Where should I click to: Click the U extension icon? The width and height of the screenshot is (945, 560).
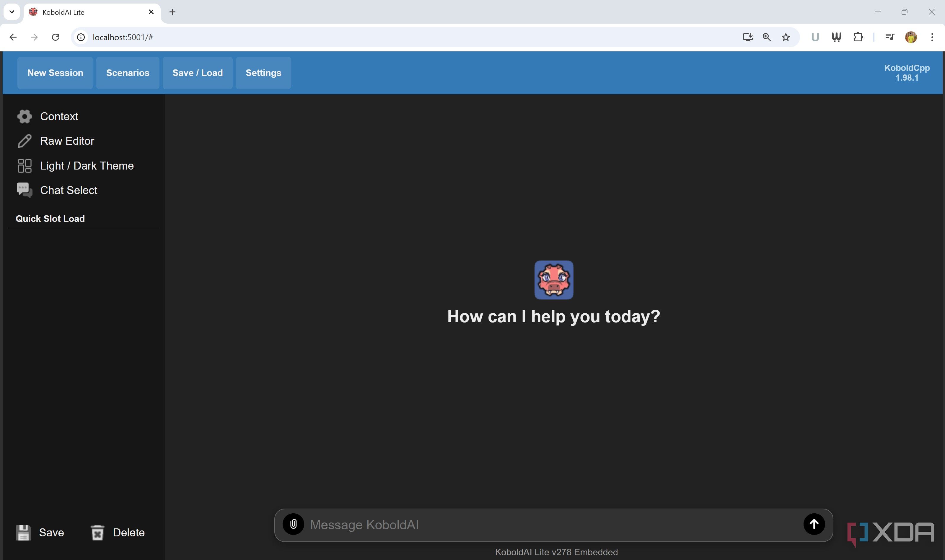pos(815,37)
